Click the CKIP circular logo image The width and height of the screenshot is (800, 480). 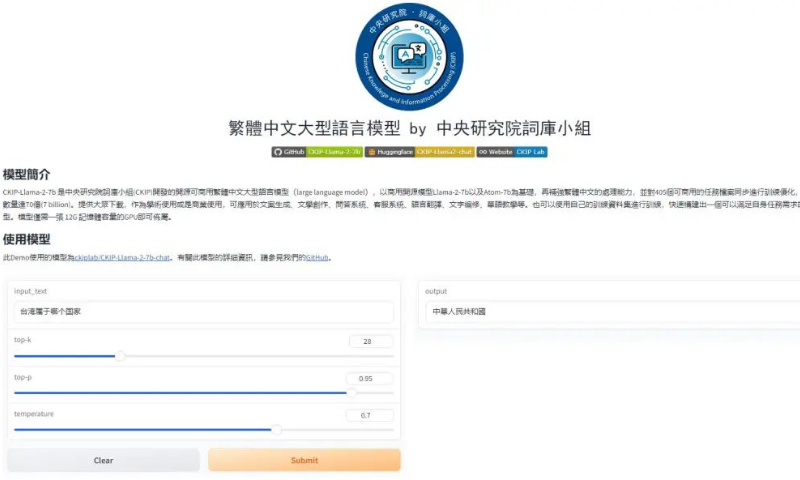point(409,57)
